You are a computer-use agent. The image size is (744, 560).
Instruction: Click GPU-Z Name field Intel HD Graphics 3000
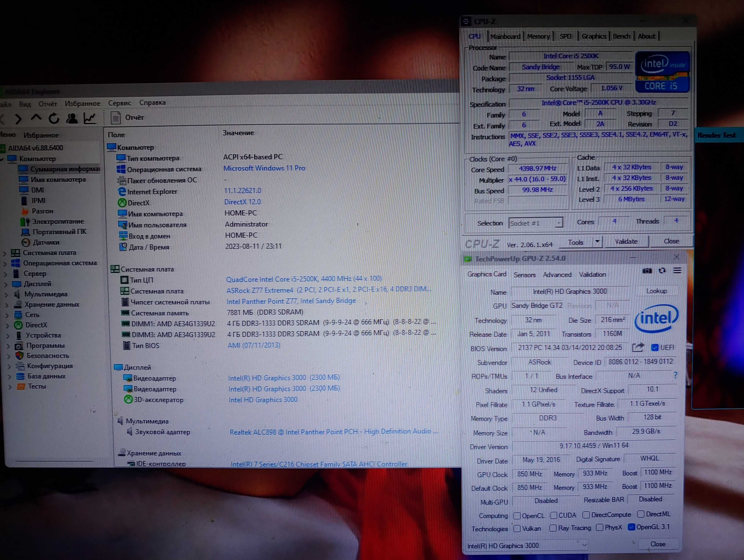(x=569, y=291)
